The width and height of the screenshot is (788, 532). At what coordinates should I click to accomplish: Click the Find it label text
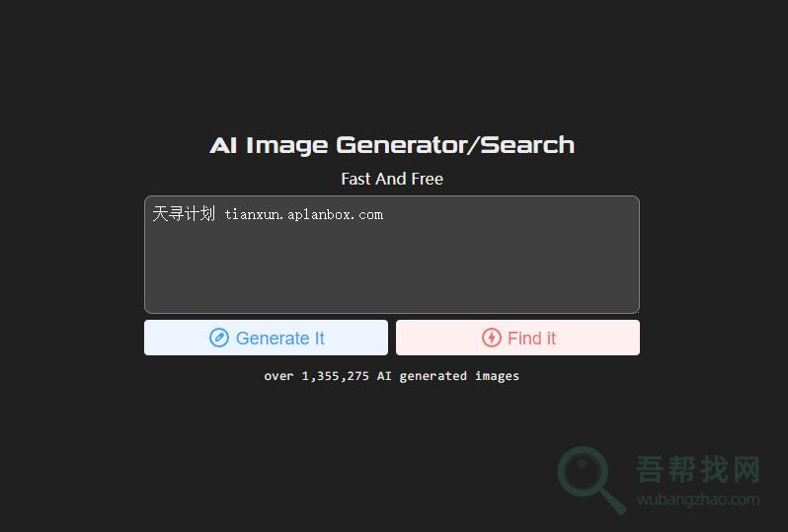coord(531,339)
